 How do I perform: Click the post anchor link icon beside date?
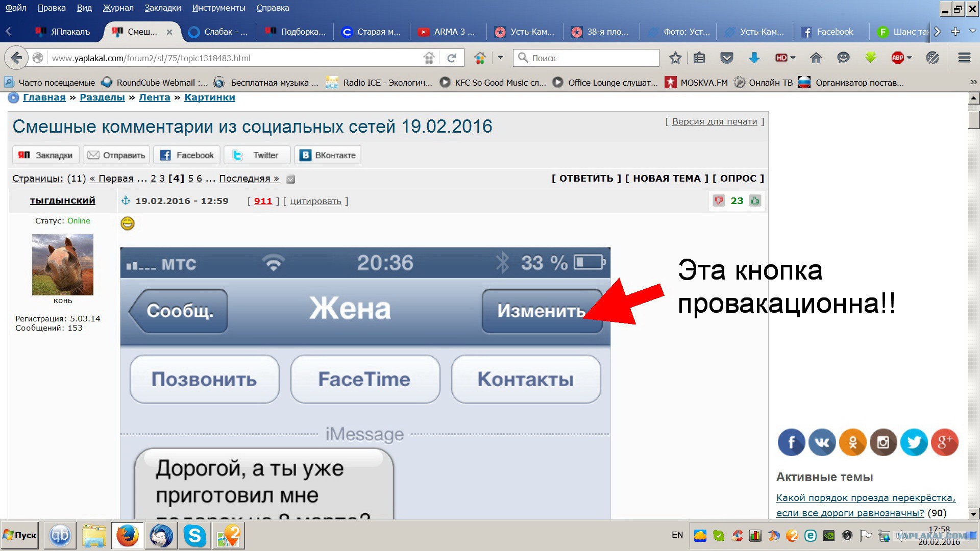tap(126, 201)
